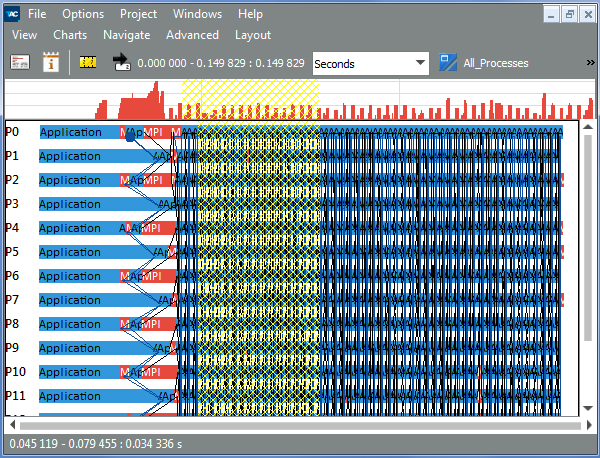The width and height of the screenshot is (600, 458).
Task: Click the summary page toolbar icon
Action: [20, 63]
